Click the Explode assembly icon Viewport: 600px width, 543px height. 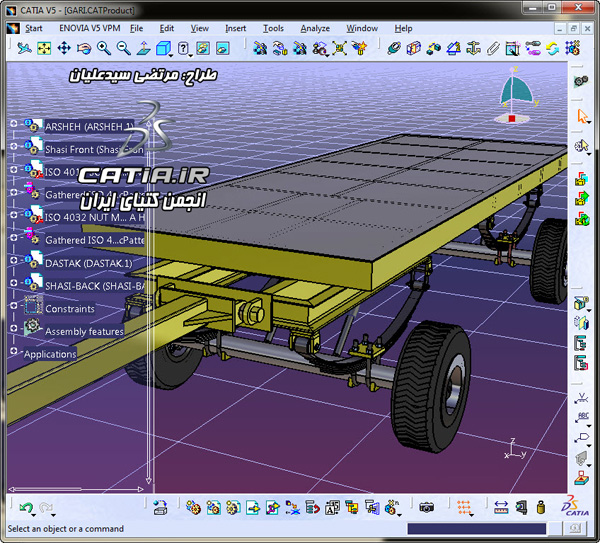(339, 49)
